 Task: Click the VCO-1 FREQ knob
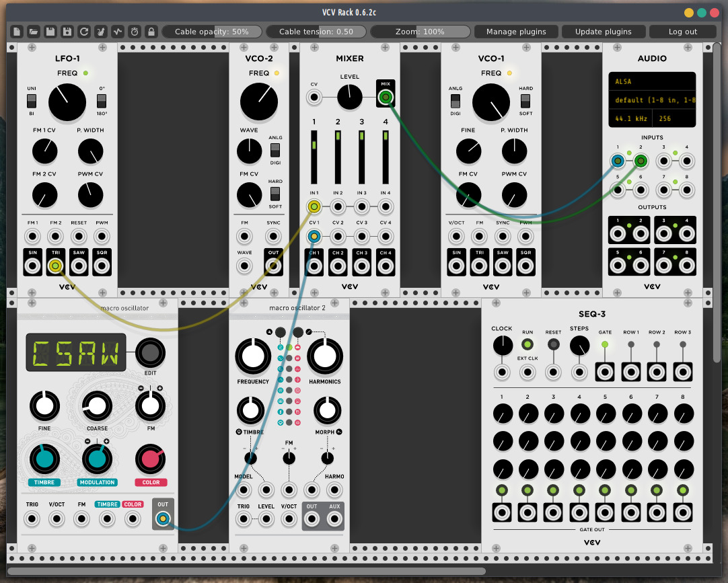(490, 102)
